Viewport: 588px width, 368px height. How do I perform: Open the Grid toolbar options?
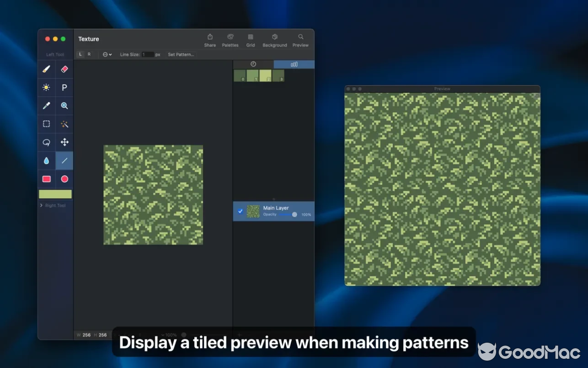tap(250, 40)
